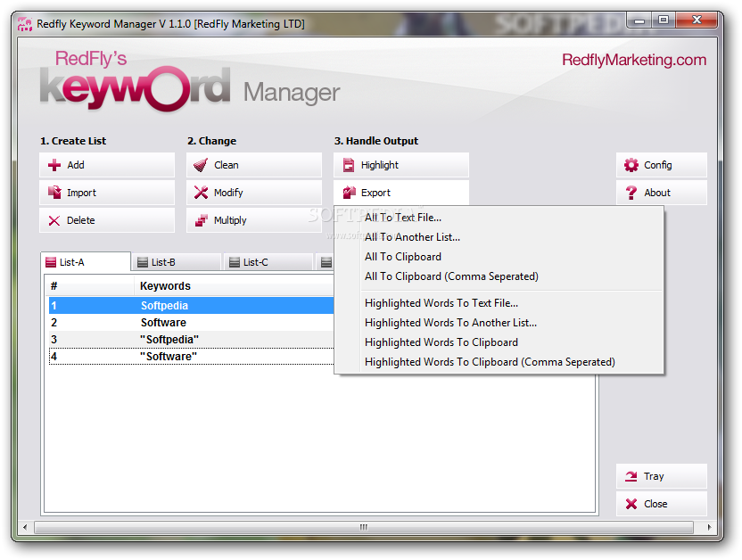This screenshot has height=560, width=742.
Task: Open the About button label
Action: [657, 193]
